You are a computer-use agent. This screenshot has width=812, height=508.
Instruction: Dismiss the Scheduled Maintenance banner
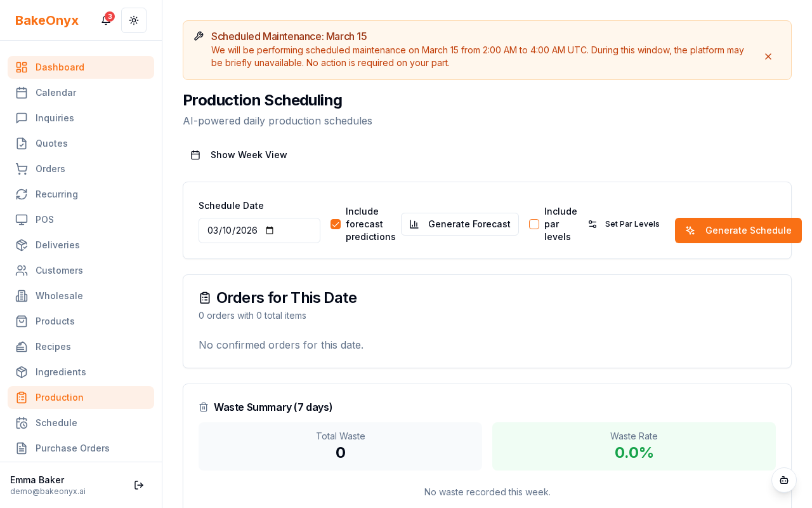768,57
